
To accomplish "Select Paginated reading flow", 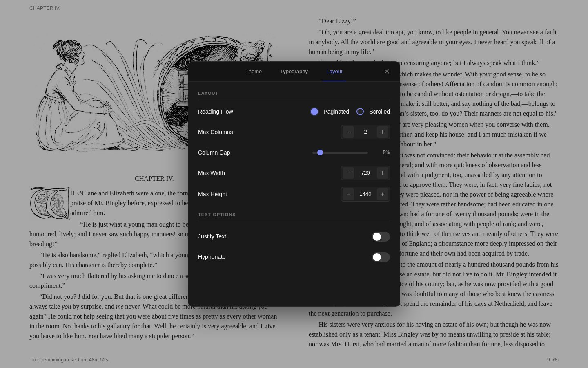I will point(314,112).
